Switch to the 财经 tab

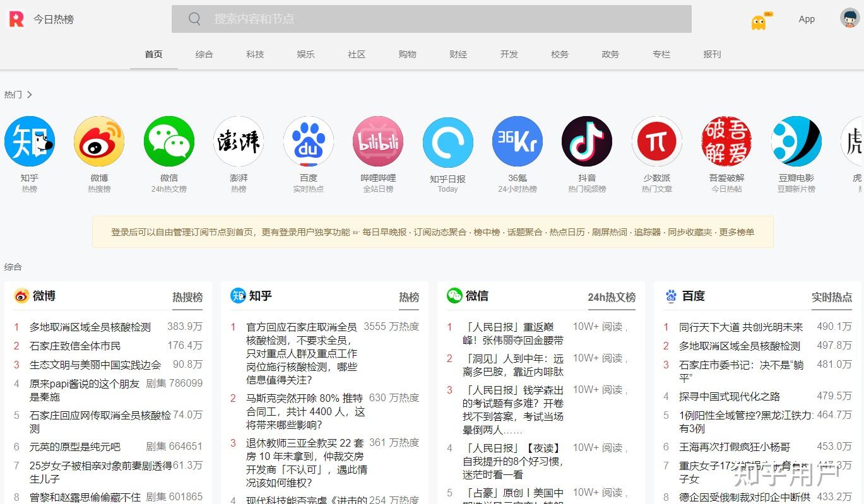pos(458,54)
